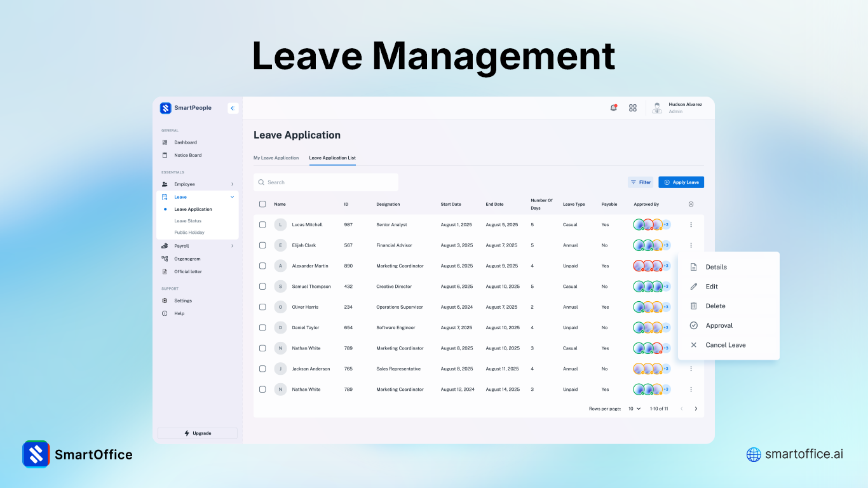Open the Rows per page dropdown
The width and height of the screenshot is (868, 488).
pyautogui.click(x=634, y=409)
